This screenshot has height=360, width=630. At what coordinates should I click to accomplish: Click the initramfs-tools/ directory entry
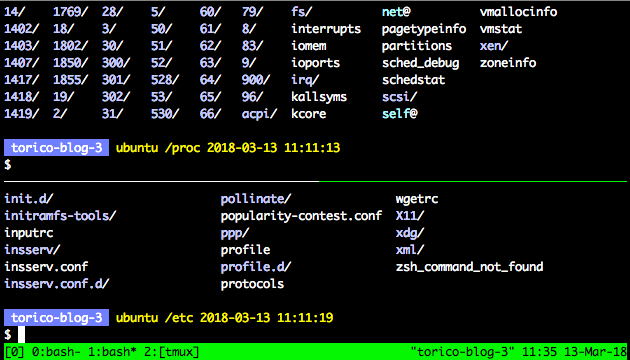[x=60, y=215]
